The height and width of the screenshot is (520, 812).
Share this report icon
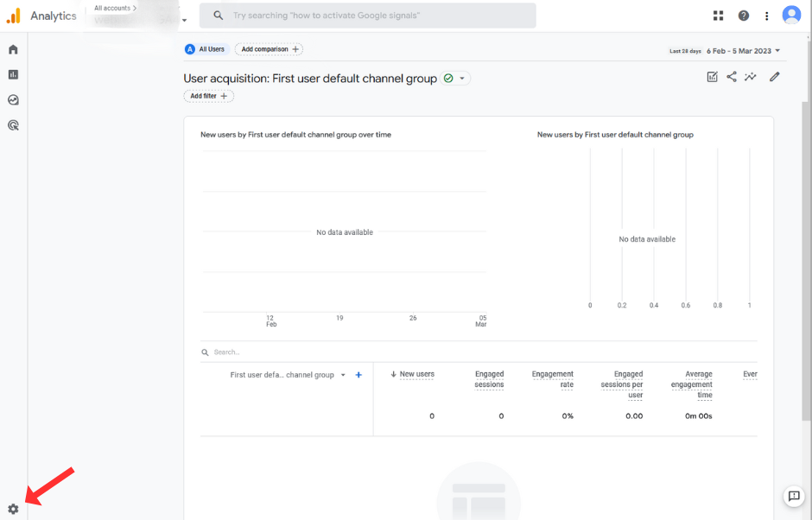731,77
